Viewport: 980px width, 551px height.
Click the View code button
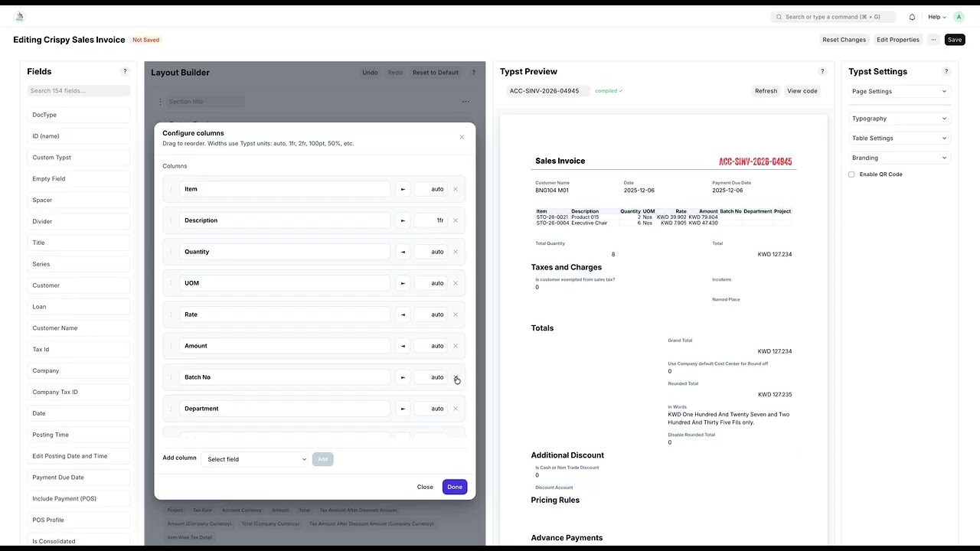(802, 91)
